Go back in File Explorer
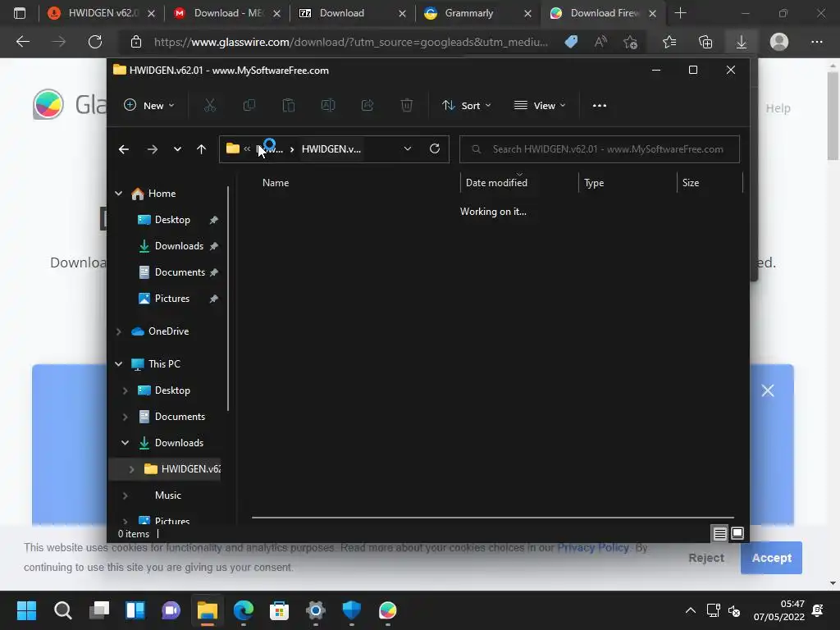The image size is (840, 630). (x=124, y=149)
